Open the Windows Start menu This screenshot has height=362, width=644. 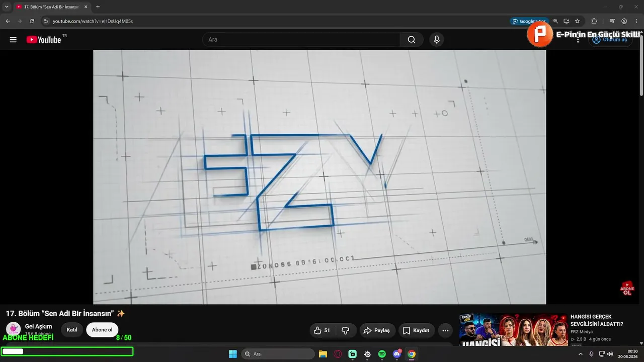click(233, 354)
